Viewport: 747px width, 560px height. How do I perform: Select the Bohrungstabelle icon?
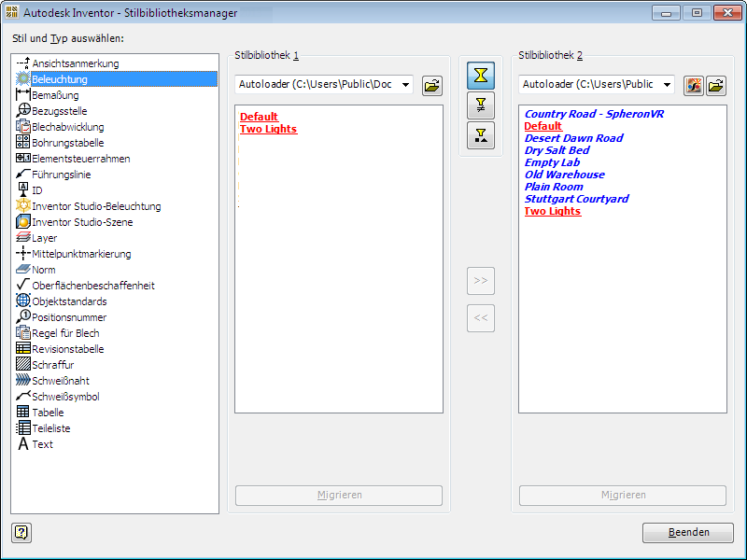click(22, 143)
